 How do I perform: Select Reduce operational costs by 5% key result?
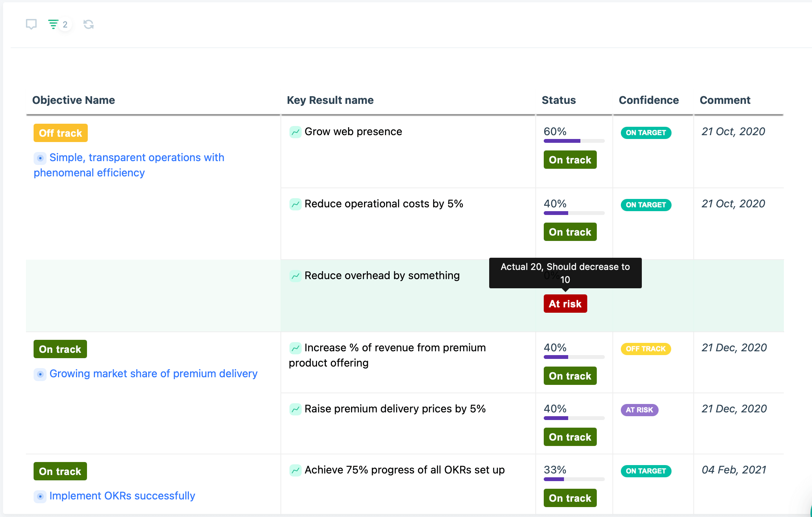click(x=384, y=204)
